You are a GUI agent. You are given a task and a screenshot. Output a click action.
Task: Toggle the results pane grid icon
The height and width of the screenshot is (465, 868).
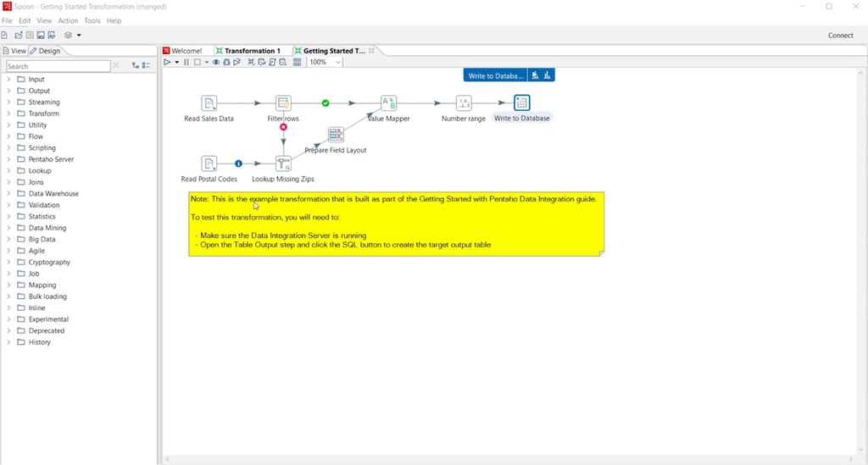297,62
